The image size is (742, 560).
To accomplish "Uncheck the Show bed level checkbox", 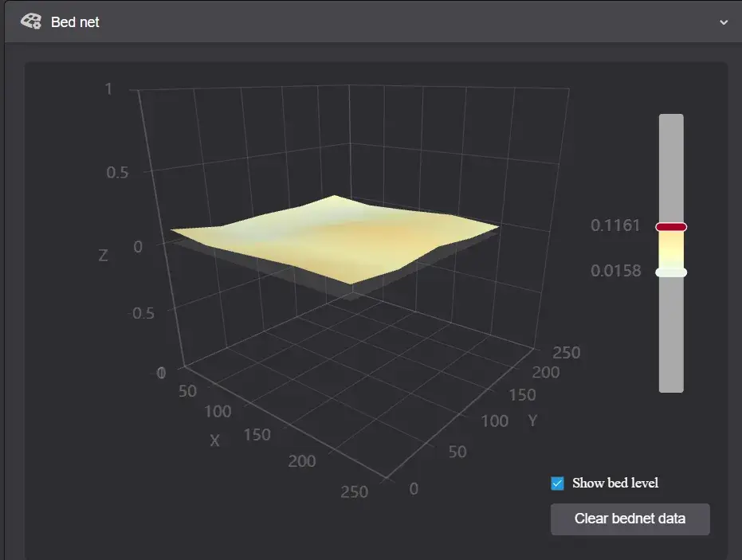I will tap(557, 484).
